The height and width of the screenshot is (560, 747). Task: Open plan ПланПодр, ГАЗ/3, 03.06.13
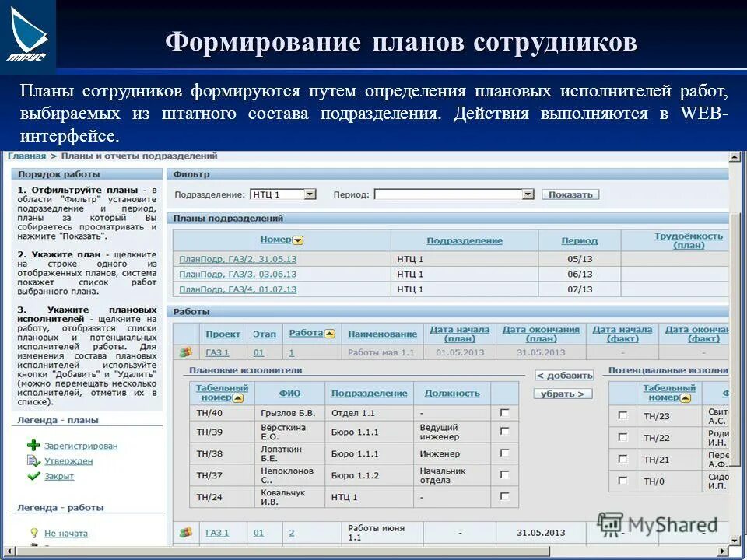[238, 275]
